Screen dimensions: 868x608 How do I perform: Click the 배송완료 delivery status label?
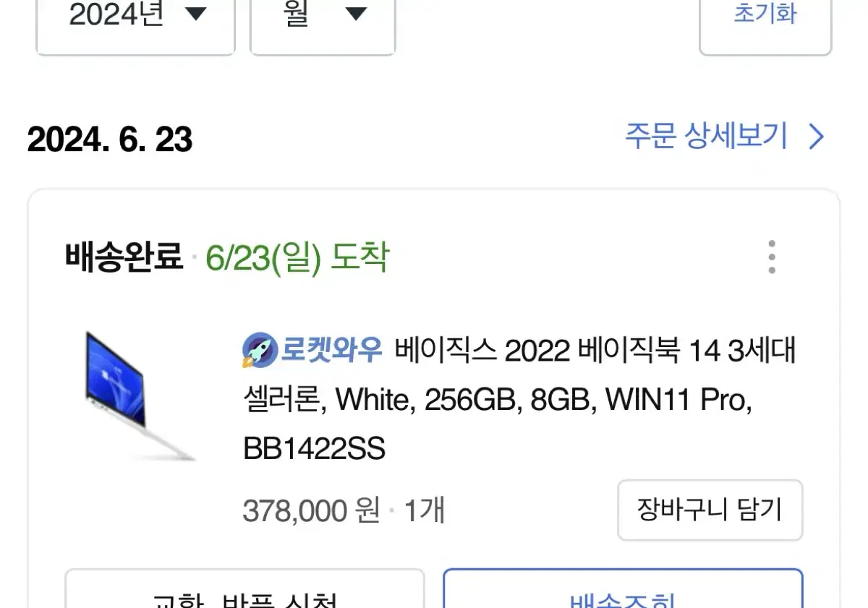[124, 257]
